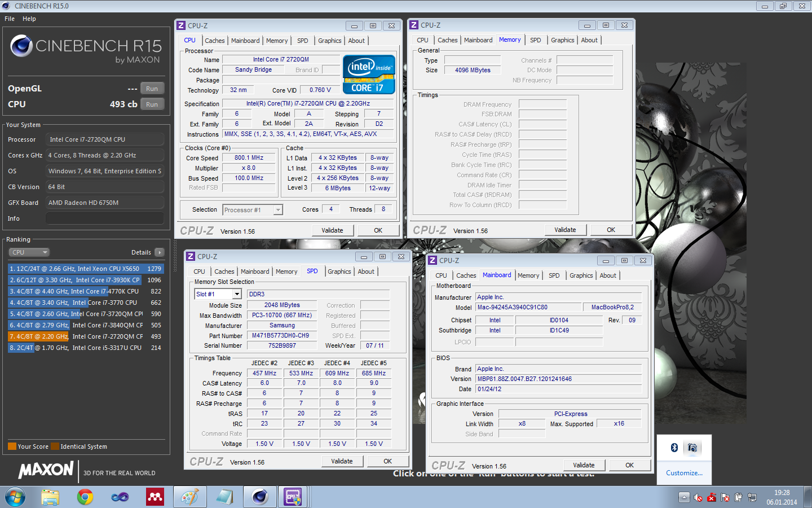The width and height of the screenshot is (812, 508).
Task: Open About tab in the Timings CPU-Z window
Action: [x=589, y=40]
